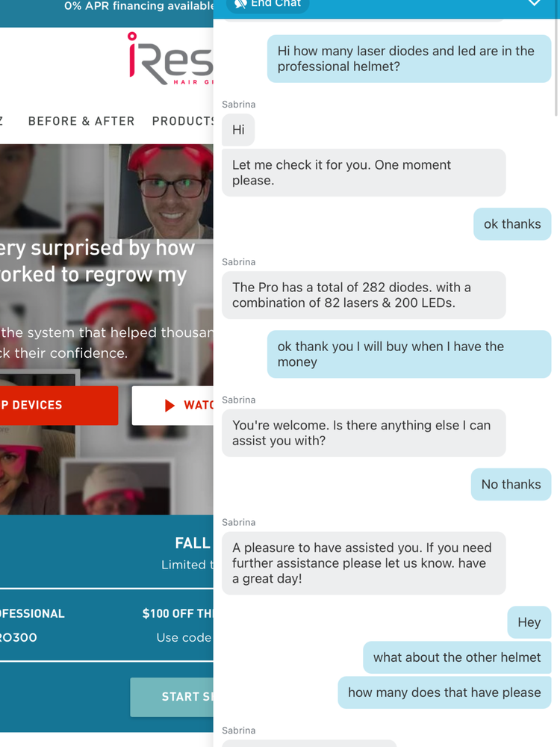Play the Watch video button
560x747 pixels.
pos(172,405)
